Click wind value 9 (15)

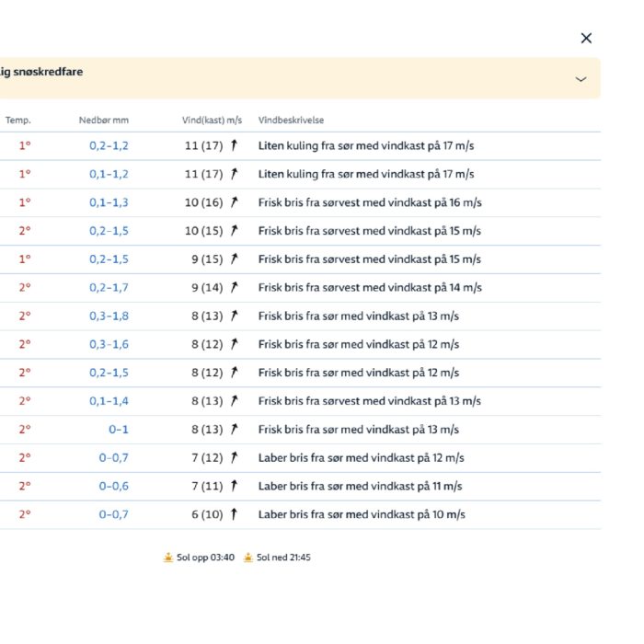click(207, 259)
